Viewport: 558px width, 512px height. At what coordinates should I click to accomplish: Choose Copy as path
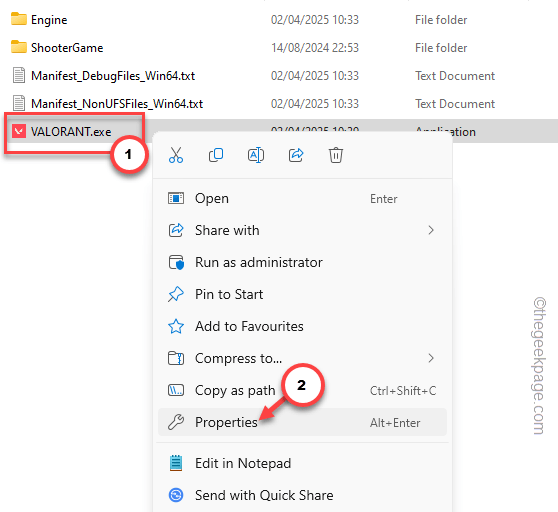point(302,390)
